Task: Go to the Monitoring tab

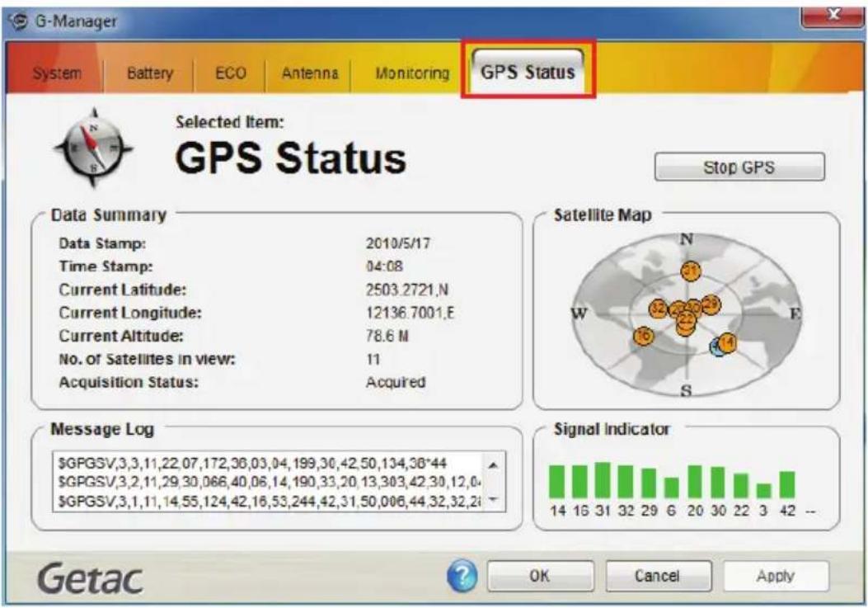Action: (x=412, y=73)
